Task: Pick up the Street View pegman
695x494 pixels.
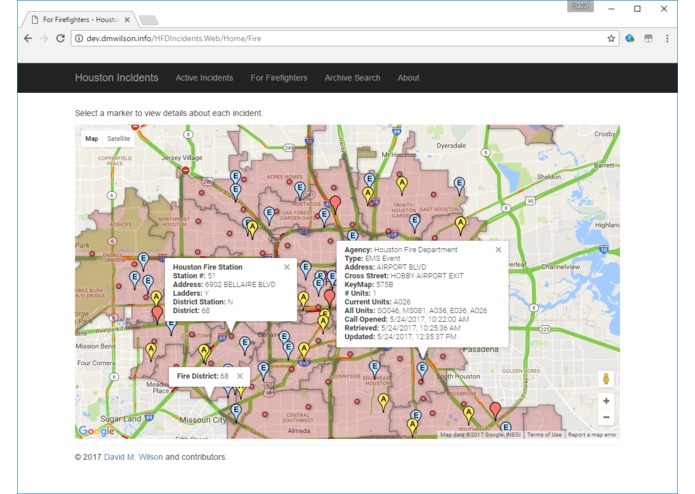Action: coord(606,379)
